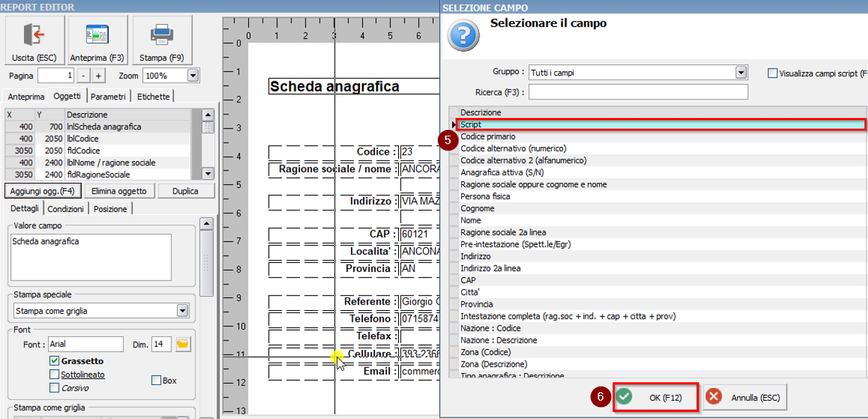Enable the Sottolineato checkbox

(x=54, y=374)
